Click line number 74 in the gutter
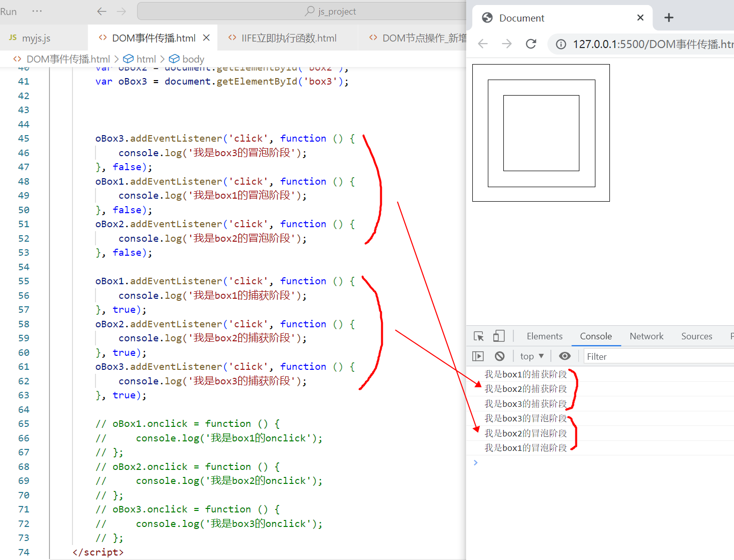The width and height of the screenshot is (734, 560). 24,552
